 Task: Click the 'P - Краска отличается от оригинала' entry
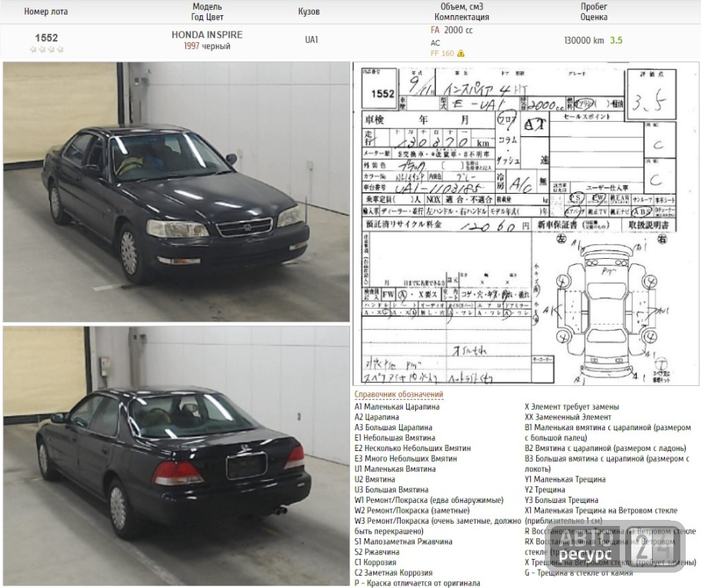click(x=417, y=583)
